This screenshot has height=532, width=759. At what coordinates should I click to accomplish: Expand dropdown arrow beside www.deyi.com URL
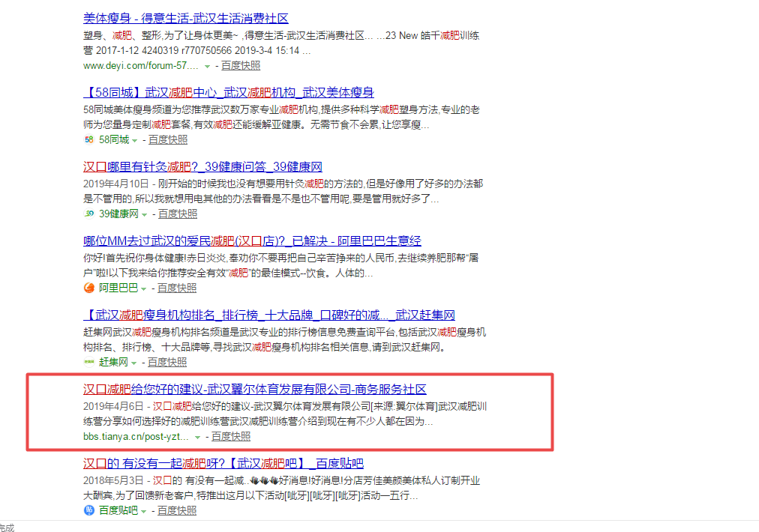coord(207,66)
